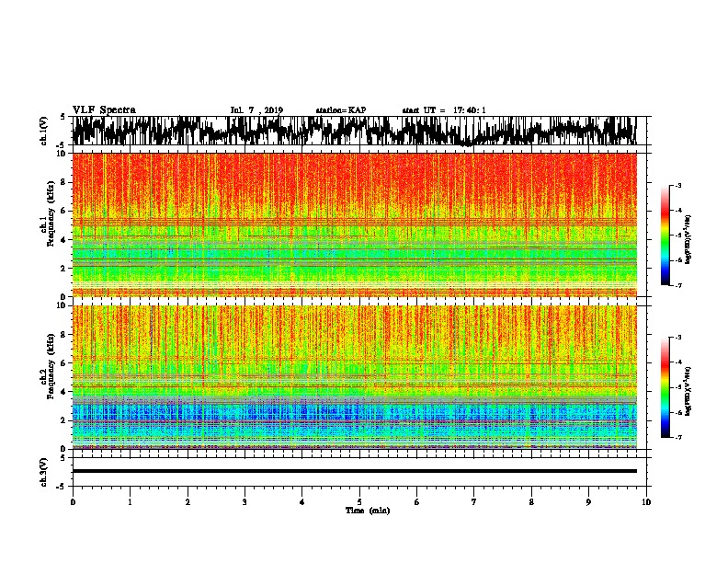This screenshot has height=563, width=728.
Task: Click the "Time (min)" x-axis label
Action: [368, 511]
